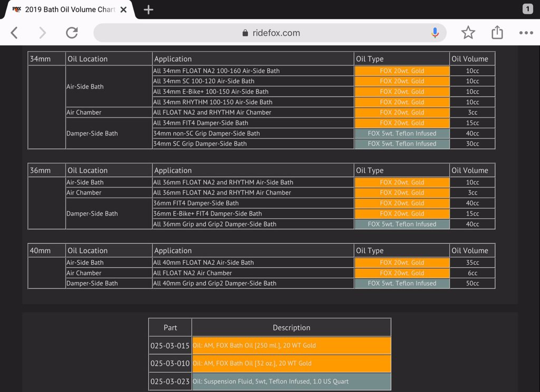Viewport: 540px width, 392px height.
Task: Click the 30cc oil volume value
Action: point(472,144)
